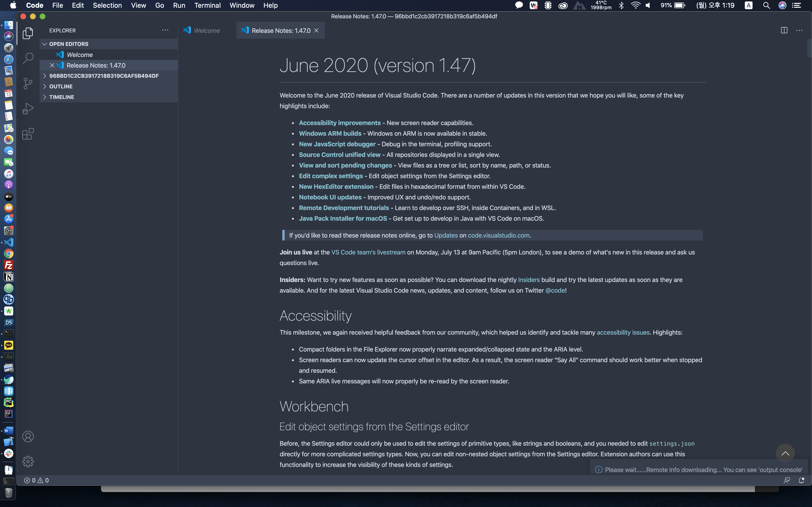Click the Accounts icon
Viewport: 812px width, 507px height.
[28, 437]
